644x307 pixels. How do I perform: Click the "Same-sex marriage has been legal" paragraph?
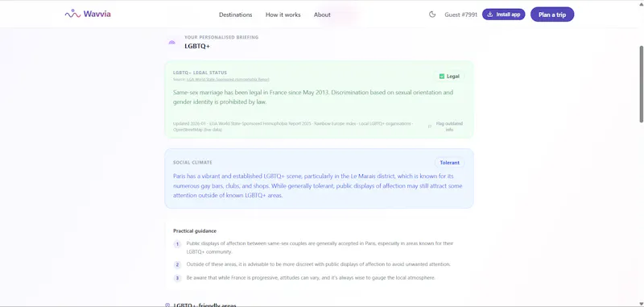[313, 97]
